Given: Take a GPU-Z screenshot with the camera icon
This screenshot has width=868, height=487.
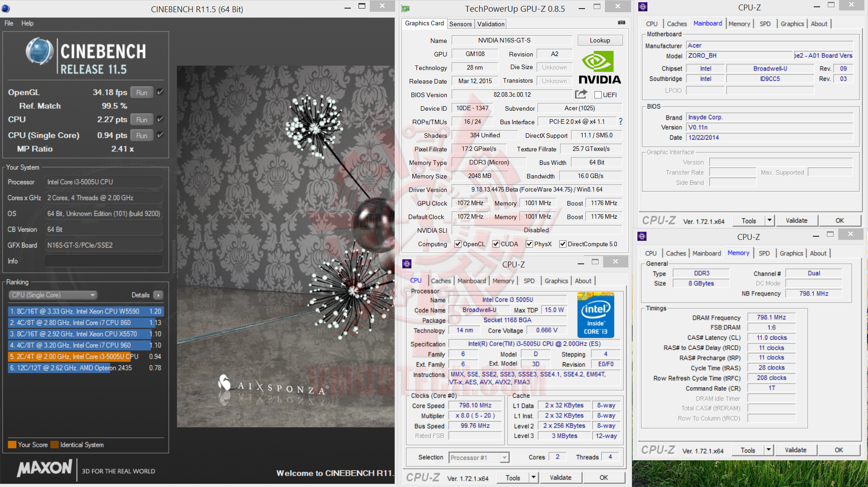Looking at the screenshot, I should click(x=622, y=23).
